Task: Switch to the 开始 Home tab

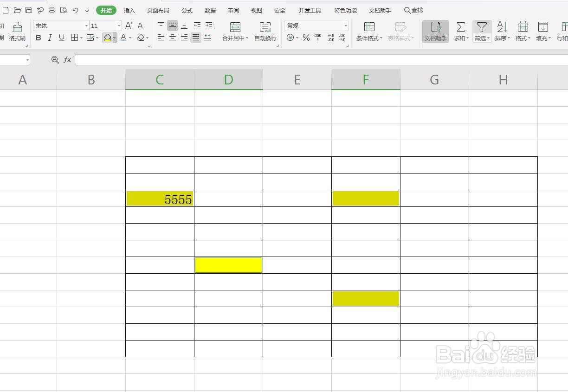Action: point(106,10)
